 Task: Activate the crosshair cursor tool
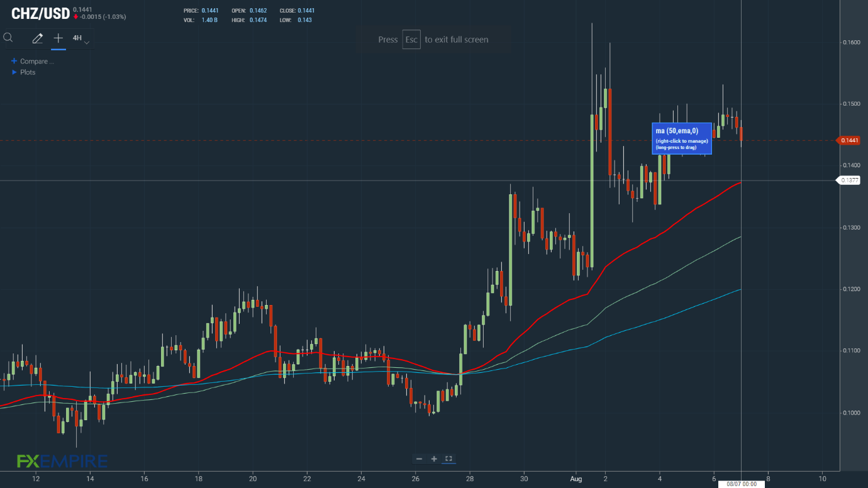pos(58,38)
